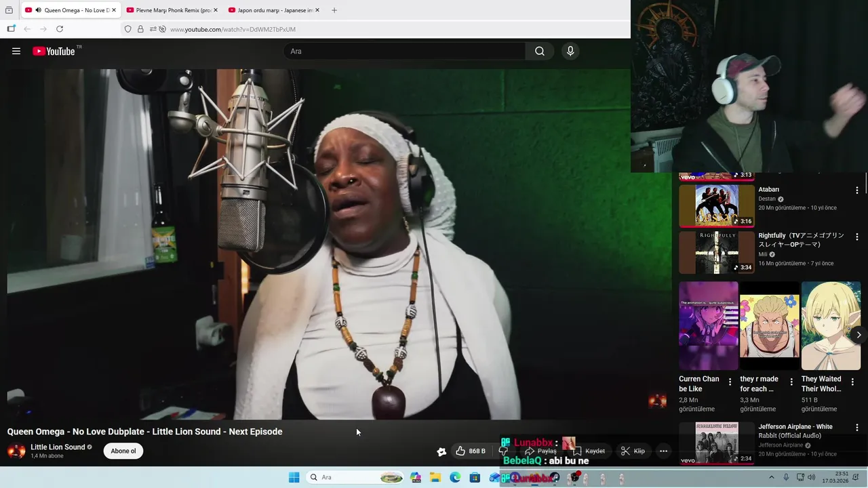
Task: Show hidden system tray icons chevron
Action: click(771, 477)
